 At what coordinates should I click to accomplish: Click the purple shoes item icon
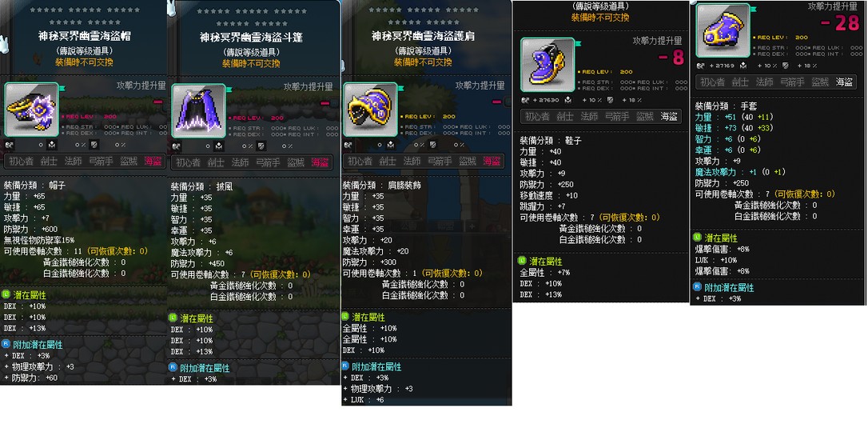pyautogui.click(x=547, y=65)
